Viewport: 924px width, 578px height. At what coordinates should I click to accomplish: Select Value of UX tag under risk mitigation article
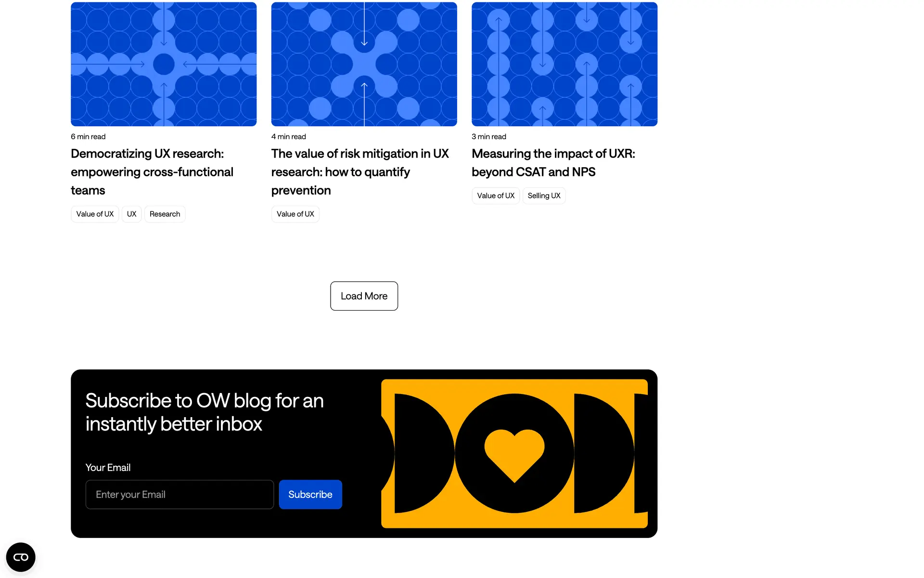pos(295,214)
